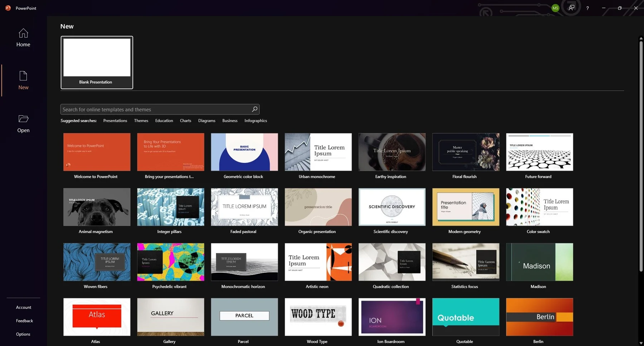
Task: Pick the Urban monochrome template
Action: point(318,156)
